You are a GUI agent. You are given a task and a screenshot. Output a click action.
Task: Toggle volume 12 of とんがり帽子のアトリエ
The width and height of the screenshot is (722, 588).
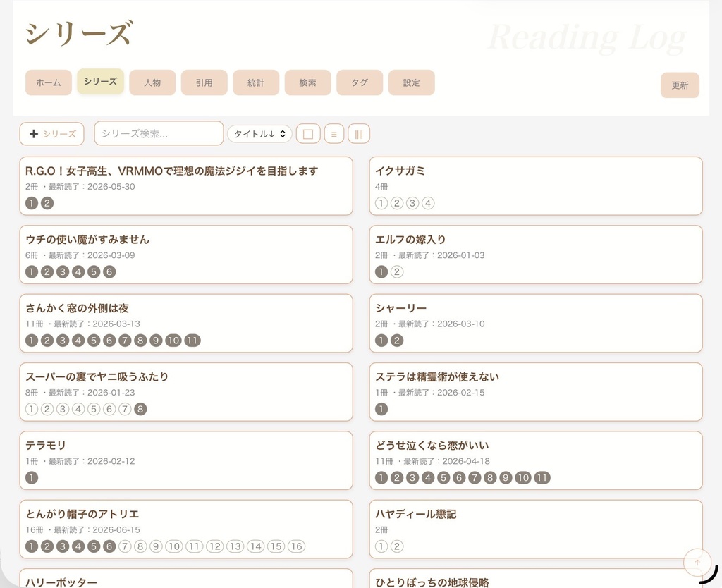click(214, 546)
